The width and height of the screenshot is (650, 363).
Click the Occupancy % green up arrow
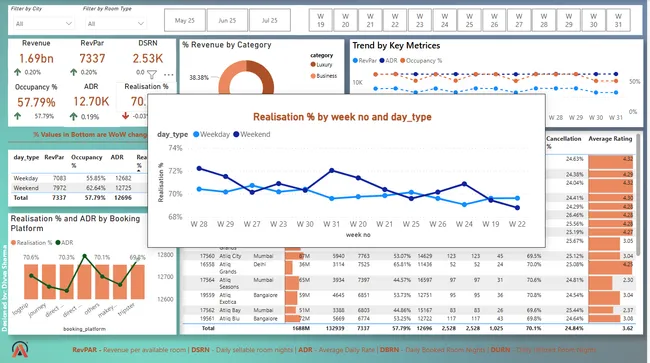pos(17,116)
